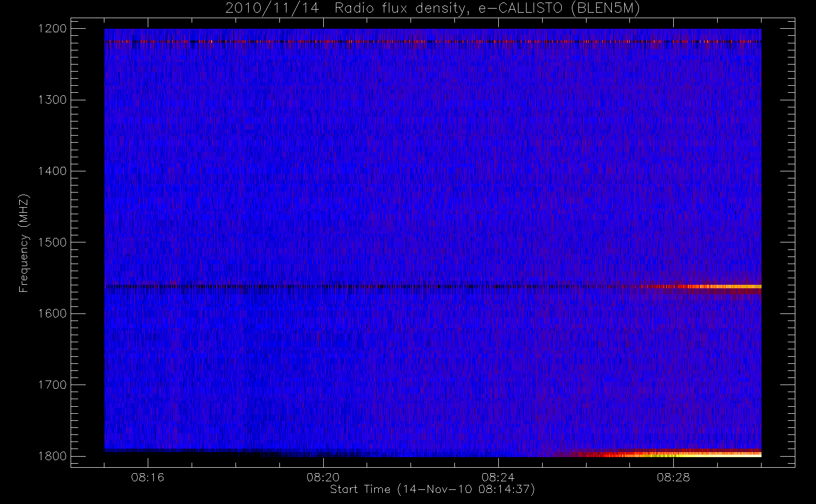Click the 1700 frequency tick label
This screenshot has width=816, height=504.
coord(52,385)
